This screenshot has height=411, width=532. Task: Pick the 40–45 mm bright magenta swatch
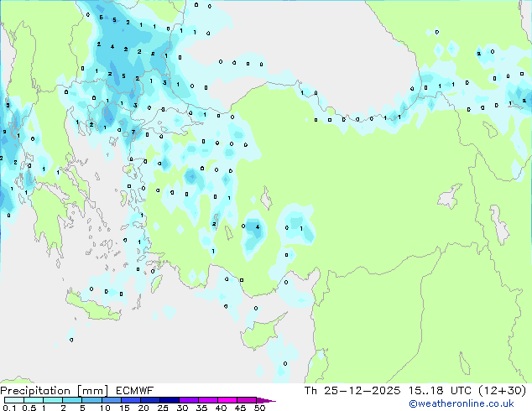(x=227, y=400)
